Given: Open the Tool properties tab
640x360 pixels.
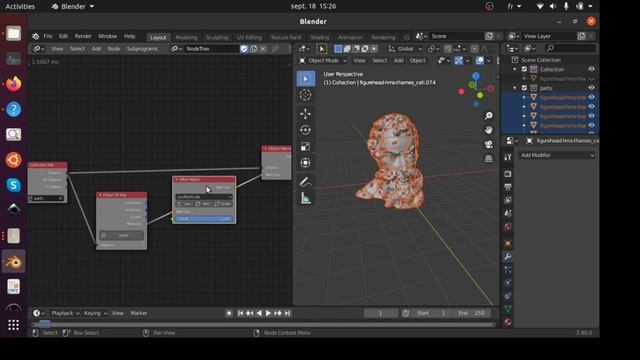Looking at the screenshot, I should pyautogui.click(x=508, y=157).
